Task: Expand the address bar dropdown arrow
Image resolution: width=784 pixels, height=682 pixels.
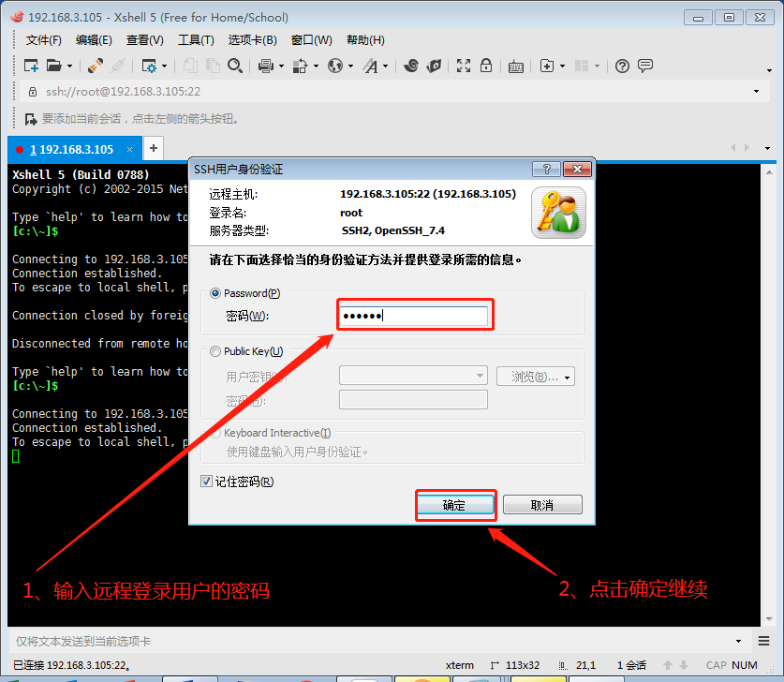Action: (757, 92)
